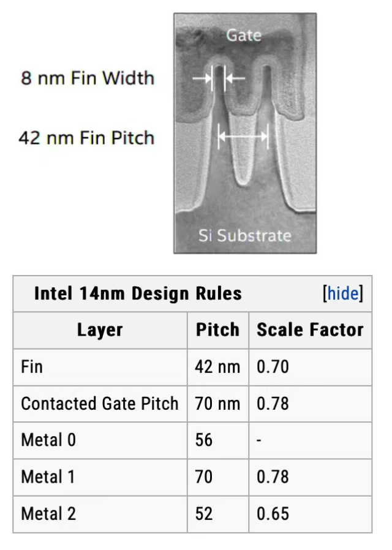Select the Gate label on the micrograph

245,36
